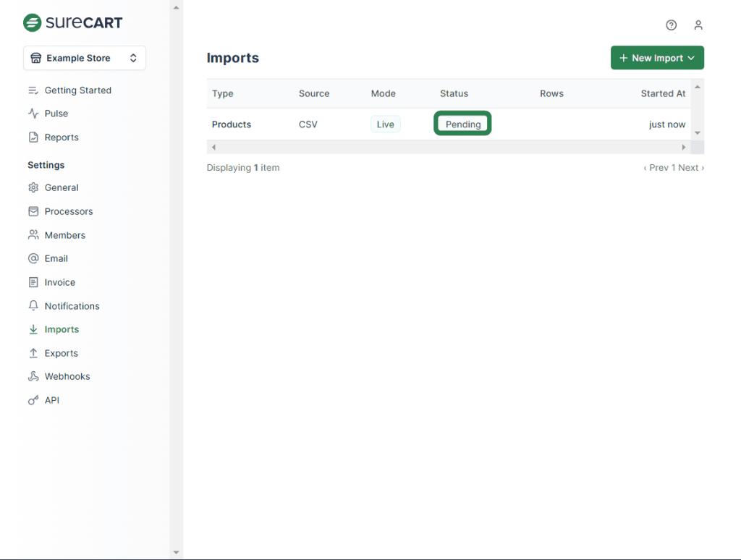Click the General settings gear icon
The height and width of the screenshot is (560, 741).
pyautogui.click(x=33, y=187)
